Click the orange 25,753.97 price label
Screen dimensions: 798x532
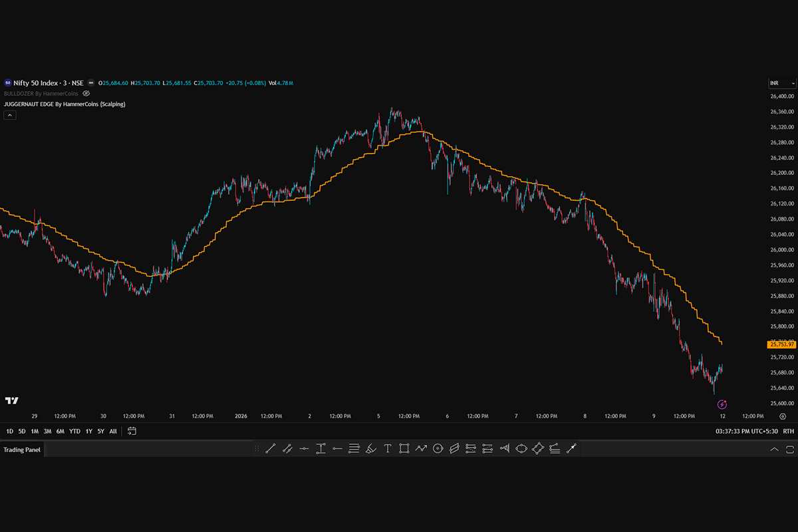click(781, 344)
